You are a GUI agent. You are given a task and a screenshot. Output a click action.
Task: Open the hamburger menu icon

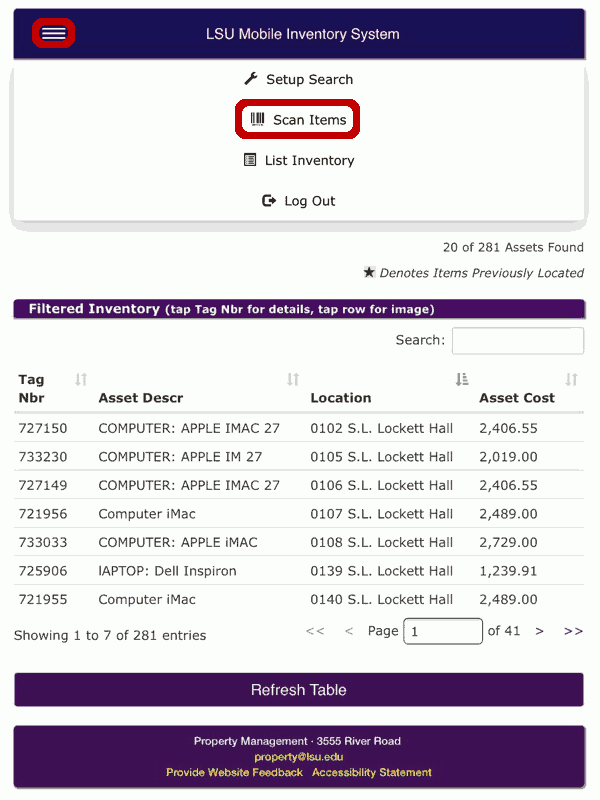54,34
